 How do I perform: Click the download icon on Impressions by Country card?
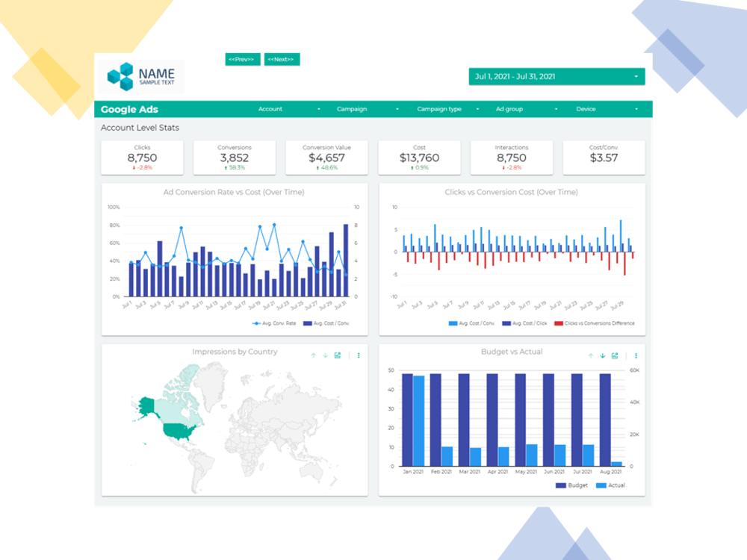click(324, 355)
